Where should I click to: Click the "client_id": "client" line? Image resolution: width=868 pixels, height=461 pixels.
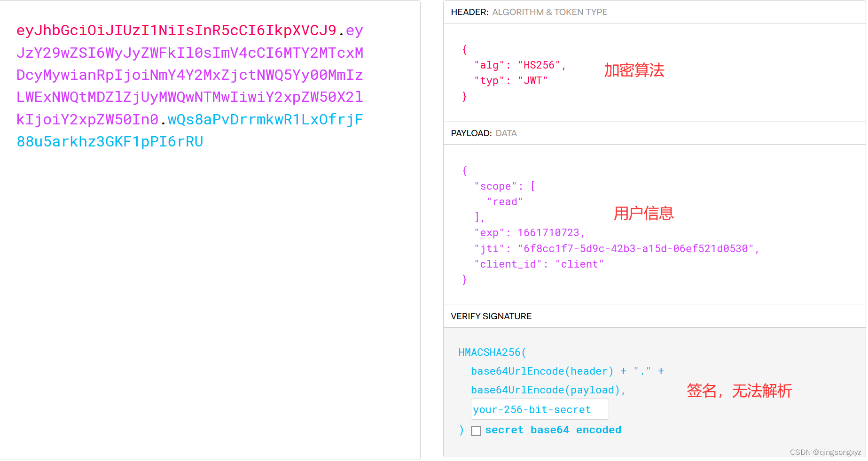pos(539,264)
